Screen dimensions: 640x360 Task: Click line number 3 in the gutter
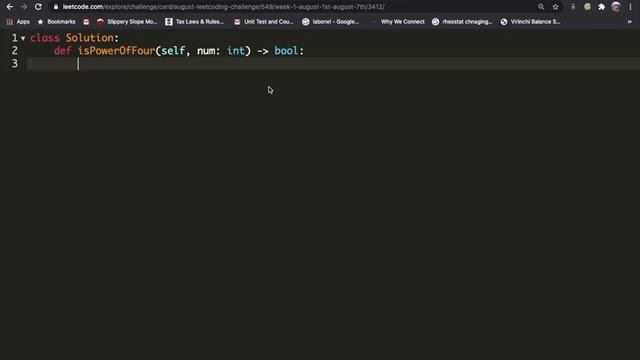click(x=15, y=64)
